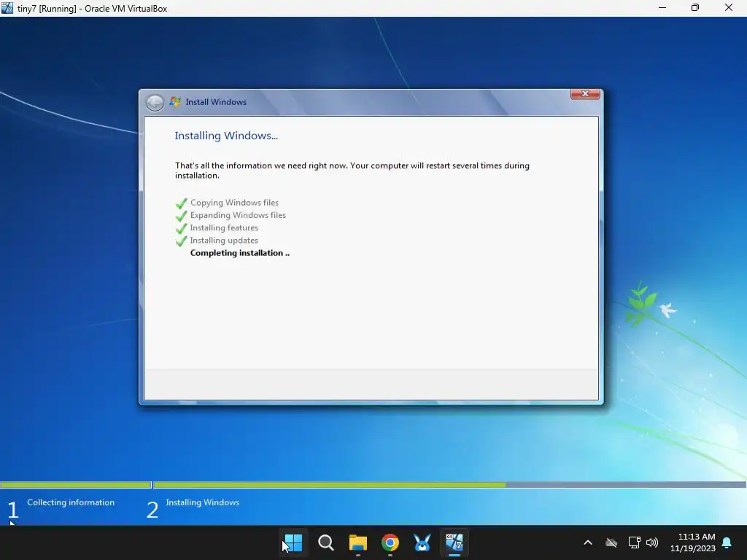Screen dimensions: 747x560
Task: Open the clock showing 11:13 AM
Action: [693, 542]
